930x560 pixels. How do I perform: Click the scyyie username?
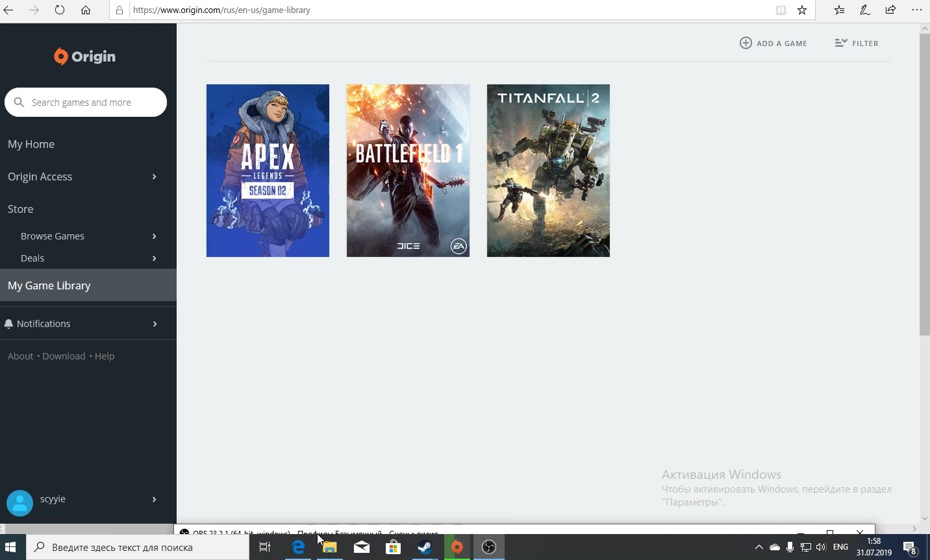pos(53,499)
